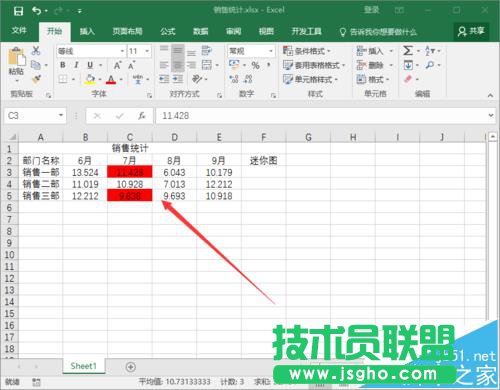Open the font name dropdown

point(122,51)
